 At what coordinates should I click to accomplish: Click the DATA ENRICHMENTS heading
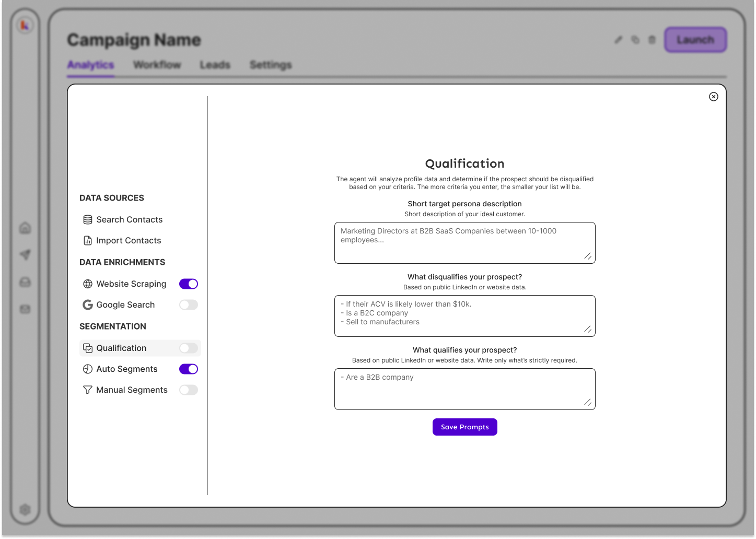pos(122,263)
